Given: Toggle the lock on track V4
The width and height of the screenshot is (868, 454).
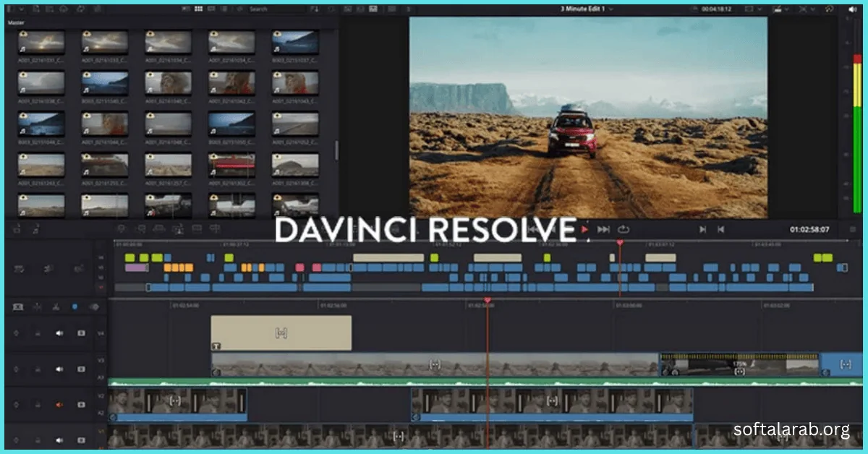Looking at the screenshot, I should (x=36, y=333).
